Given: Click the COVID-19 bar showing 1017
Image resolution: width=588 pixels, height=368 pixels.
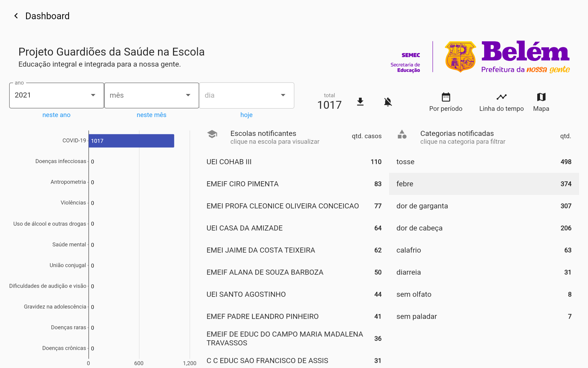Looking at the screenshot, I should pyautogui.click(x=131, y=141).
